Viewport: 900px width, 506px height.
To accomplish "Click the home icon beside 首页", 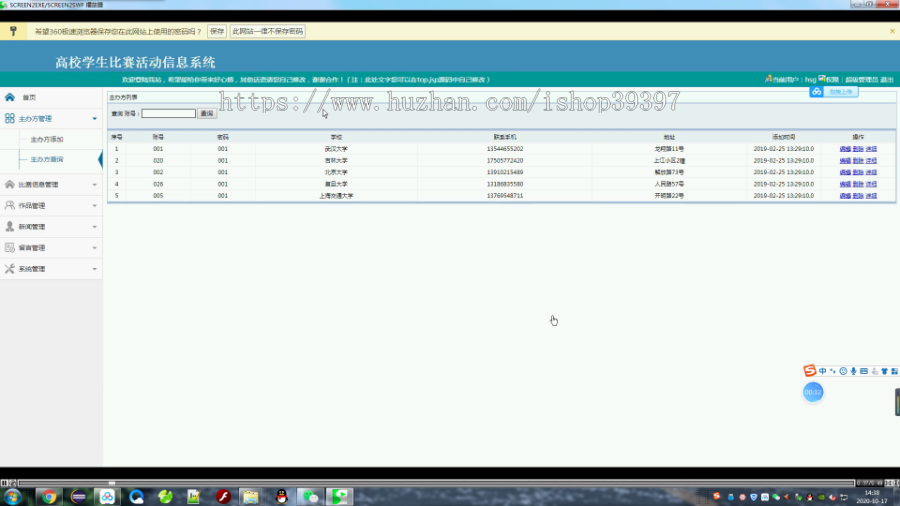I will click(10, 97).
